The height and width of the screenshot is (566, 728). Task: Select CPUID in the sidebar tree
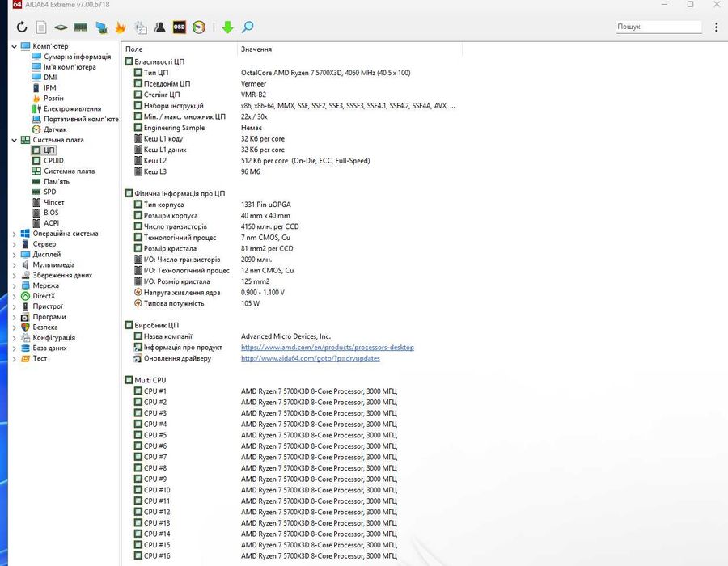click(53, 160)
